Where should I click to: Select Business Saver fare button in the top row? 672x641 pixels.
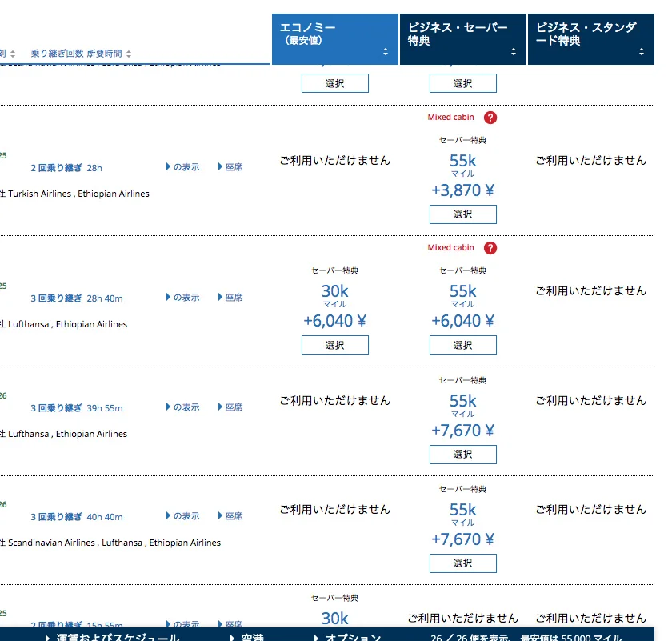pyautogui.click(x=463, y=83)
